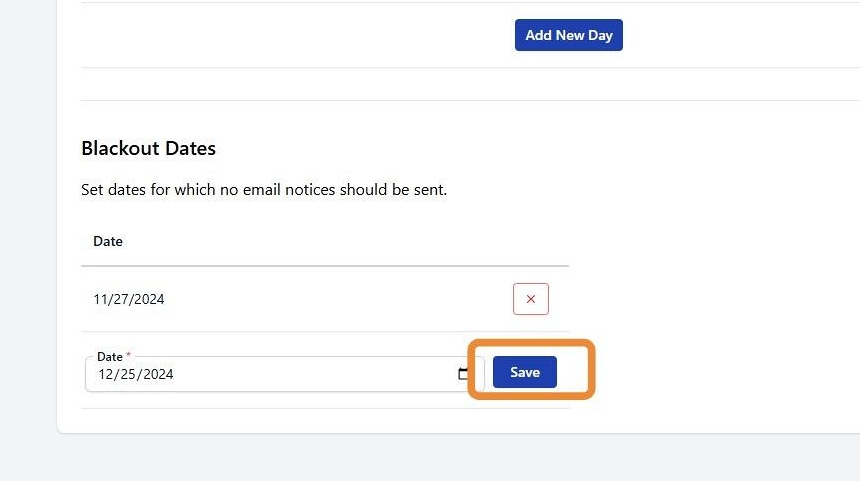Save the new blackout date
Image resolution: width=860 pixels, height=481 pixels.
tap(524, 372)
